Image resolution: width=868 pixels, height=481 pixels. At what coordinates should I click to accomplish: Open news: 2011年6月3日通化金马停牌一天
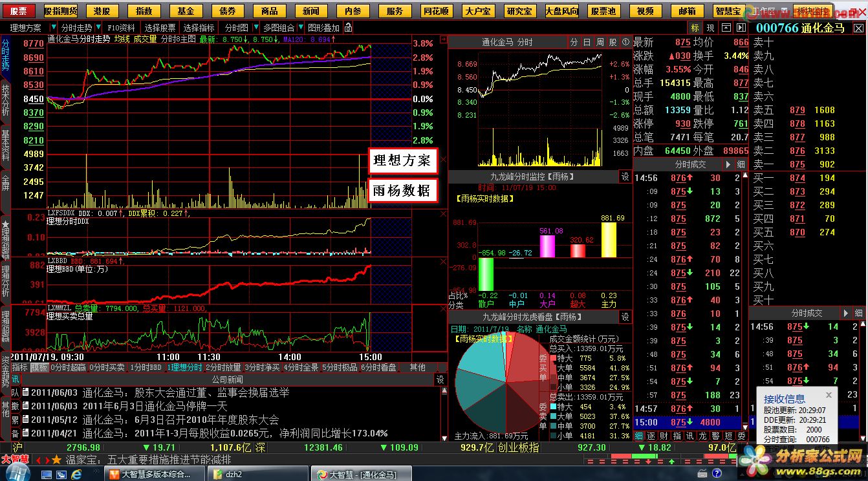coord(155,406)
